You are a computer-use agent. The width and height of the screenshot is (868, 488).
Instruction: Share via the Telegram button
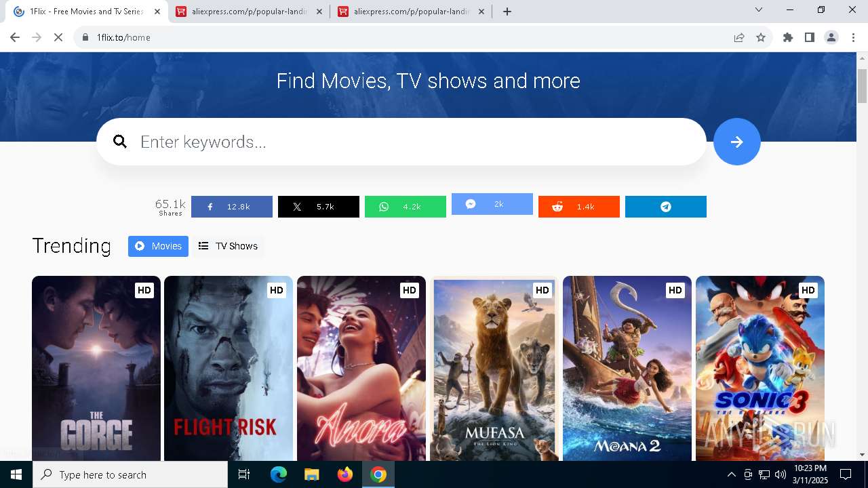tap(666, 207)
